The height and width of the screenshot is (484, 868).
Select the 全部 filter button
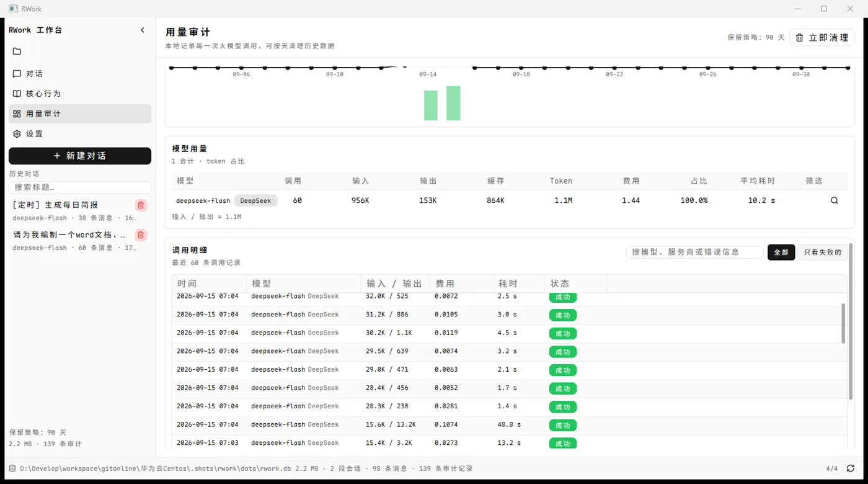click(x=781, y=252)
